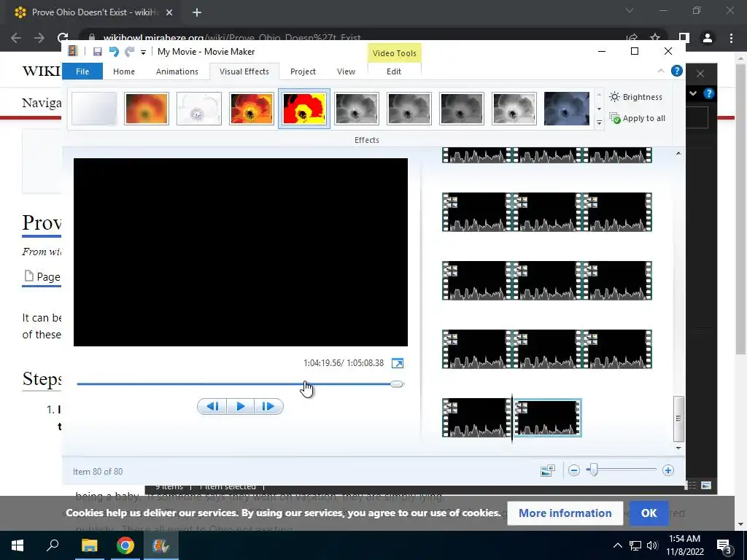Screen dimensions: 747x560
Task: Click the Next frame button
Action: 268,406
